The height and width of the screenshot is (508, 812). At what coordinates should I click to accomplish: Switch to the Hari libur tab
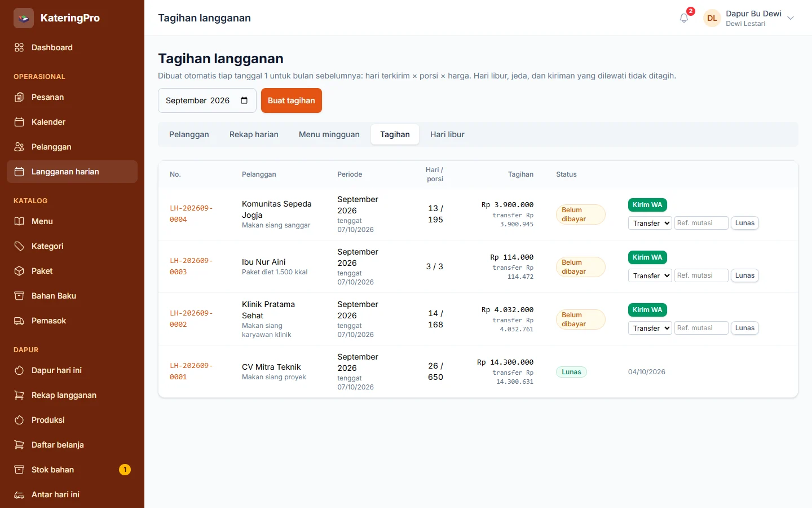447,134
